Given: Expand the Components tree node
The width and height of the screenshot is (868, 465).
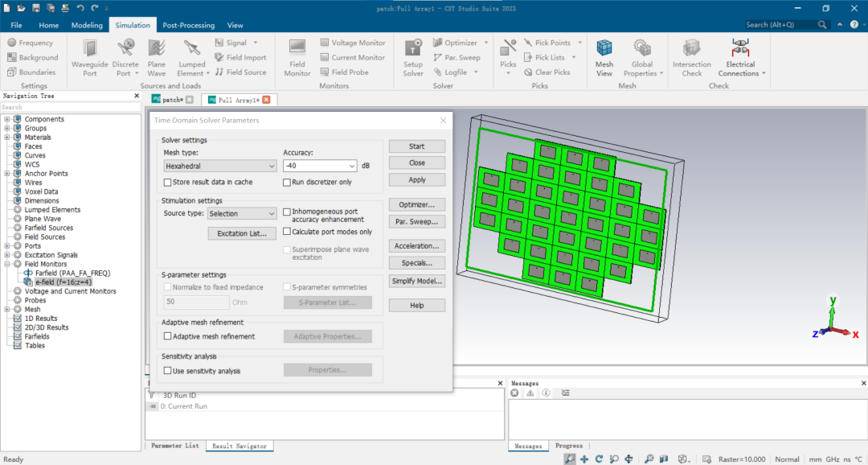Looking at the screenshot, I should (7, 119).
